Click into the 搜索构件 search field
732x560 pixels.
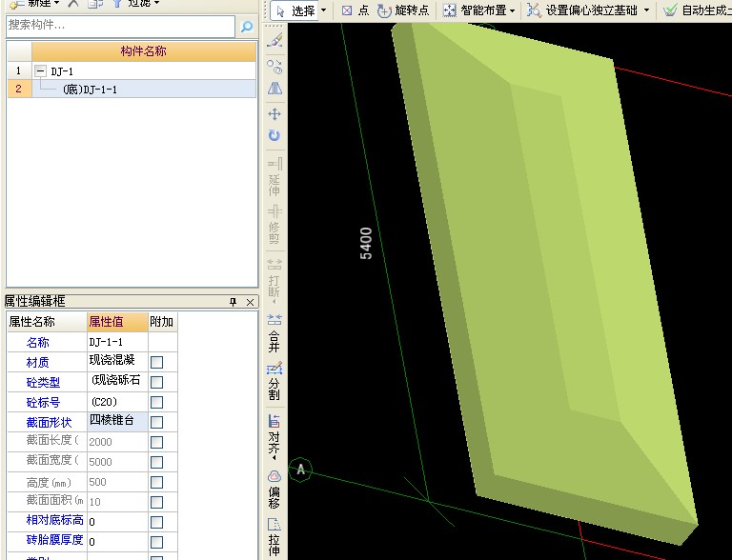point(120,26)
